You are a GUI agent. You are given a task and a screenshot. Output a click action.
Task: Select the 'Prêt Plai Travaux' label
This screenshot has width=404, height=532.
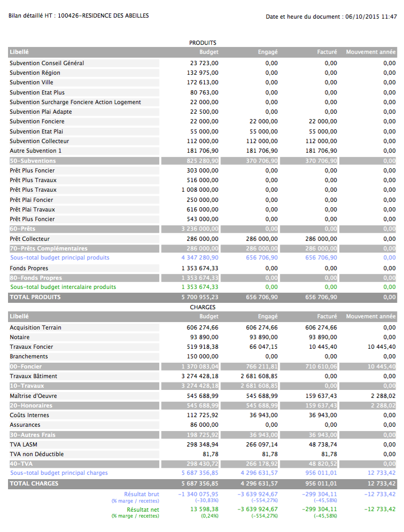pos(32,209)
